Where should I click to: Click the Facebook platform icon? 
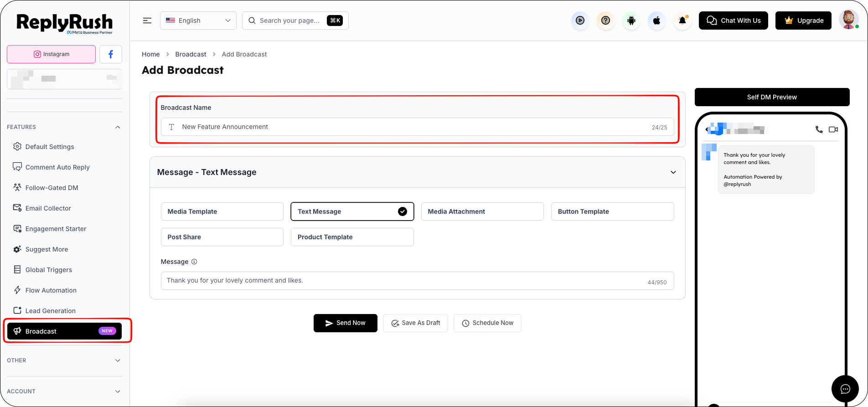[x=111, y=54]
